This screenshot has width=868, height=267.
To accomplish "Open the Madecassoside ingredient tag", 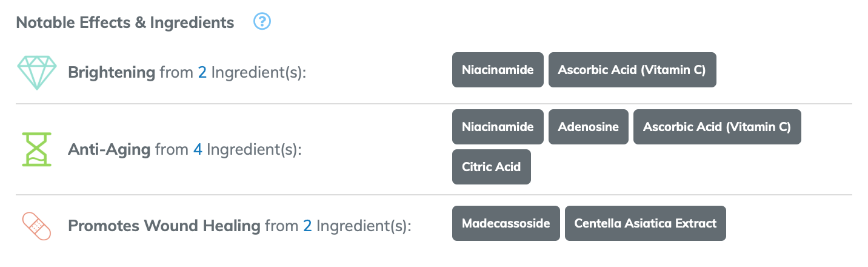I will [506, 223].
